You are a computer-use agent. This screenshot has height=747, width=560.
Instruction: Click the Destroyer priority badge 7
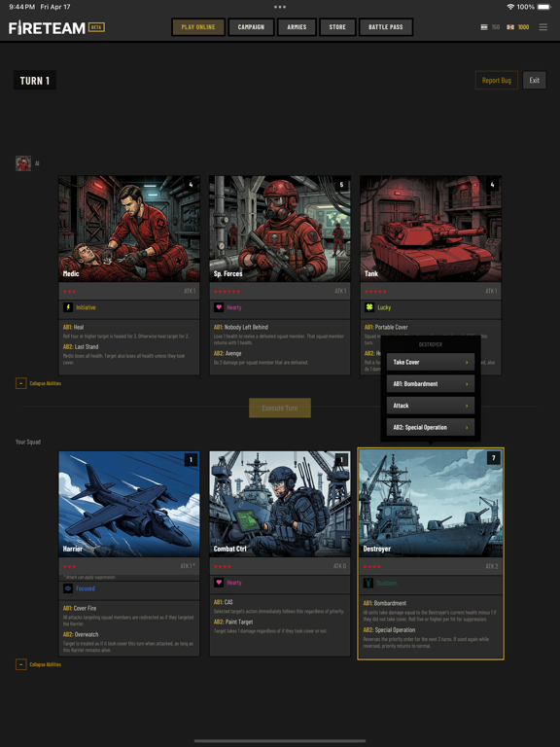493,458
